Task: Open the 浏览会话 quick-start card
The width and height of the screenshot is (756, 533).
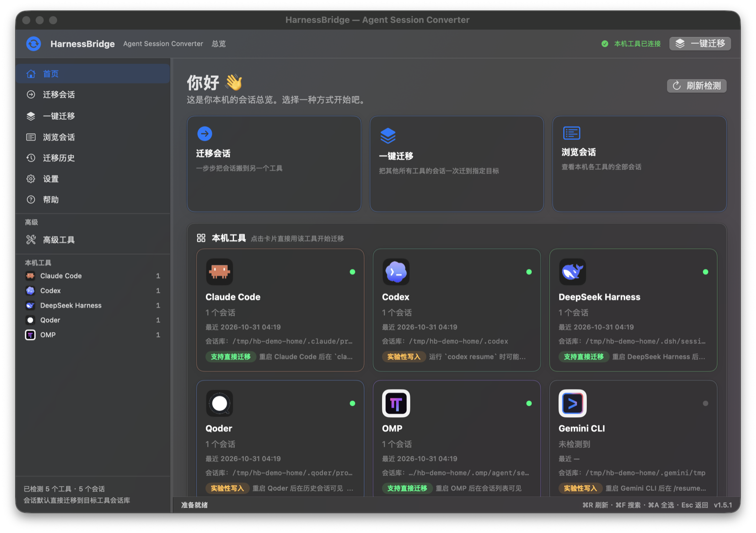Action: pyautogui.click(x=639, y=164)
